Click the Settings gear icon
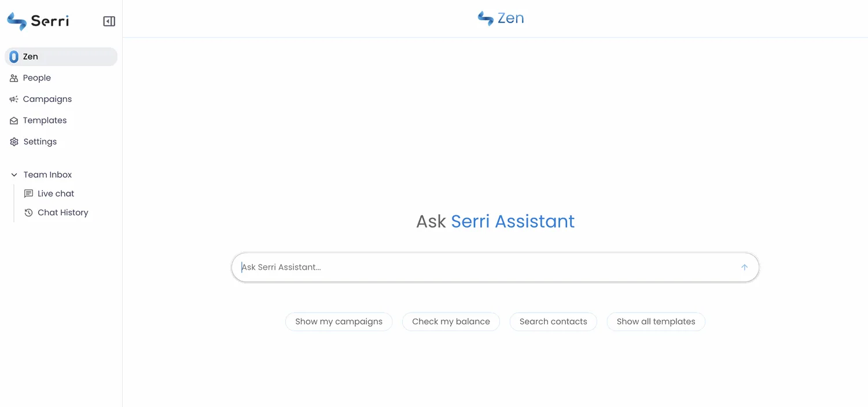Viewport: 868px width, 407px height. 14,142
